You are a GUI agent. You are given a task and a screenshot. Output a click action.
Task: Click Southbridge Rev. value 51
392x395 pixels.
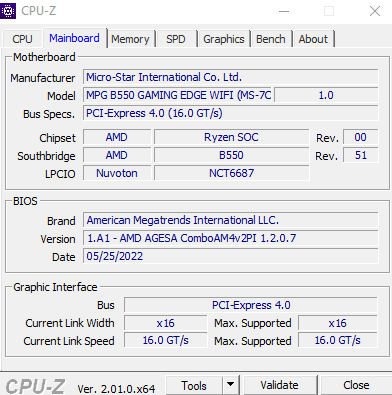tap(361, 155)
